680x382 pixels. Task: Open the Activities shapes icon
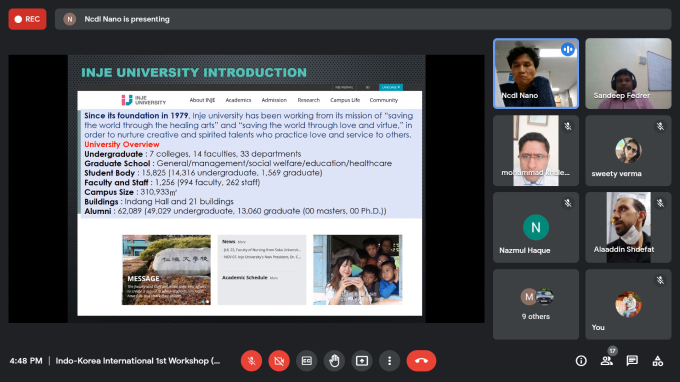coord(657,361)
